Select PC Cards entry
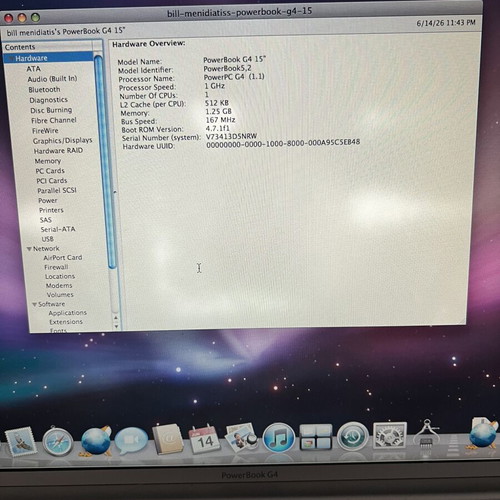 pyautogui.click(x=50, y=171)
